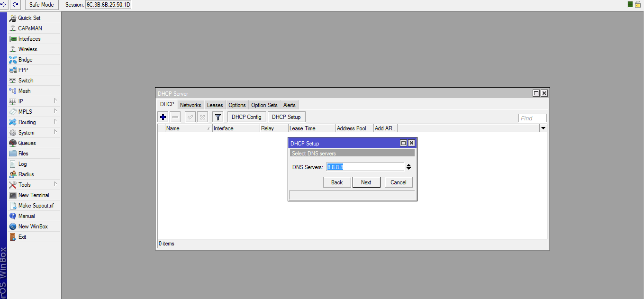Screen dimensions: 644x299
Task: Click the funnel Filter icon
Action: point(218,117)
